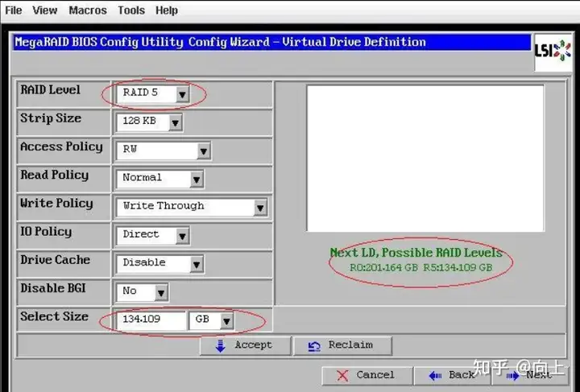This screenshot has height=392, width=580.
Task: Click the Select Size label
Action: point(55,316)
